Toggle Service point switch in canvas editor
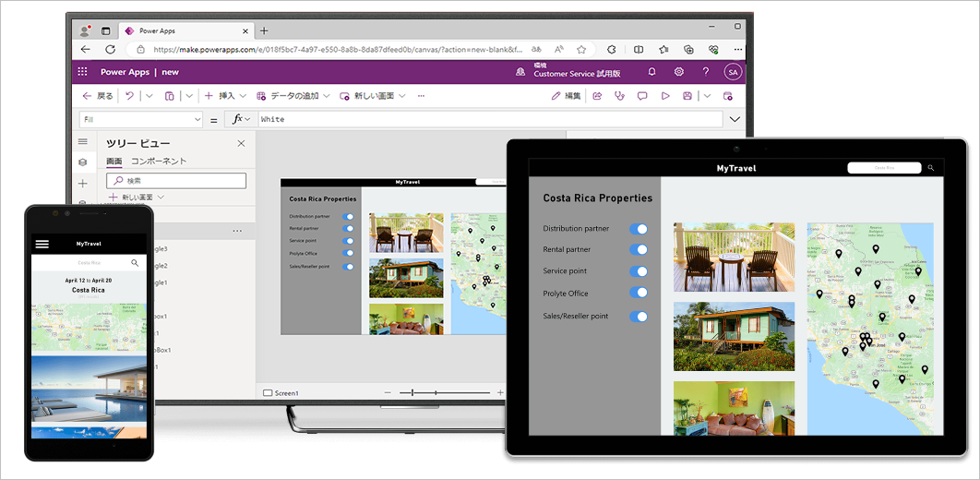This screenshot has width=980, height=480. [x=348, y=241]
